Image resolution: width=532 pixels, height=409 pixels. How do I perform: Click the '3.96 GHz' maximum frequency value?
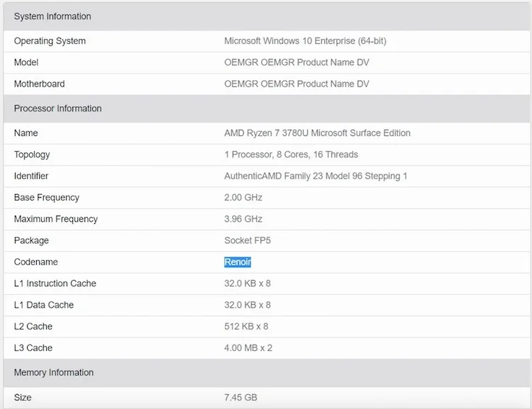pyautogui.click(x=243, y=219)
